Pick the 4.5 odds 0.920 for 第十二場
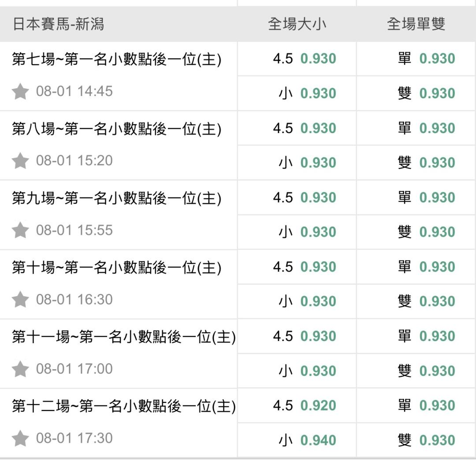This screenshot has height=460, width=476. 297,406
